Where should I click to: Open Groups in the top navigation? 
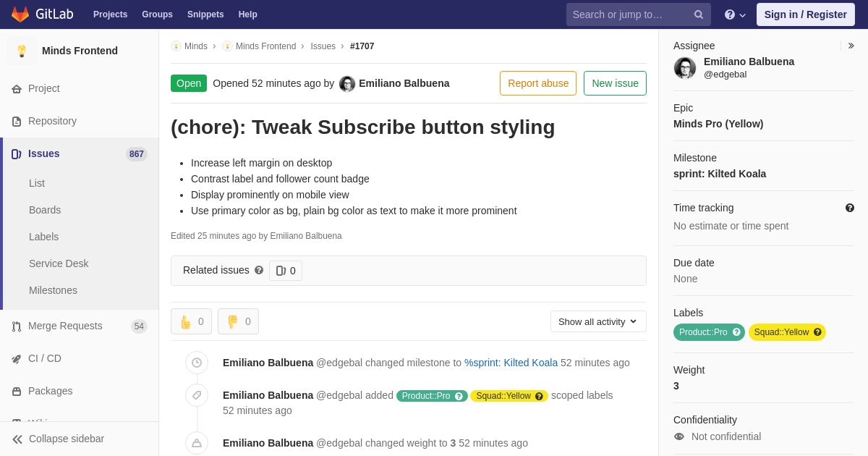[157, 14]
